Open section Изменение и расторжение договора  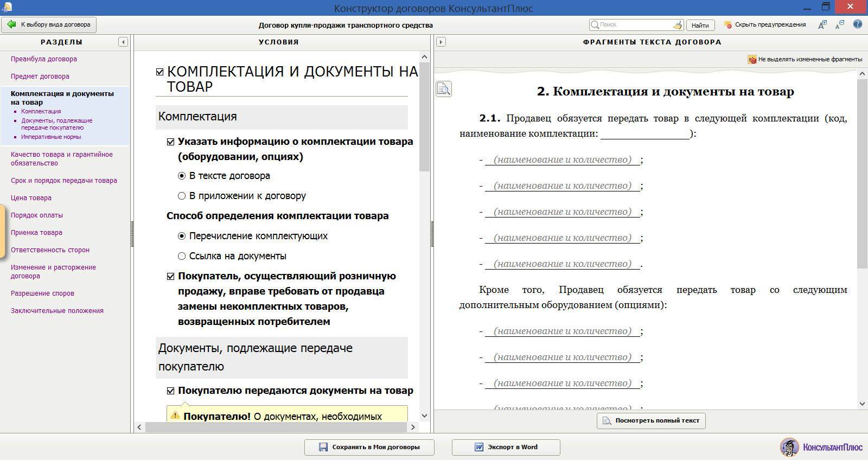53,272
